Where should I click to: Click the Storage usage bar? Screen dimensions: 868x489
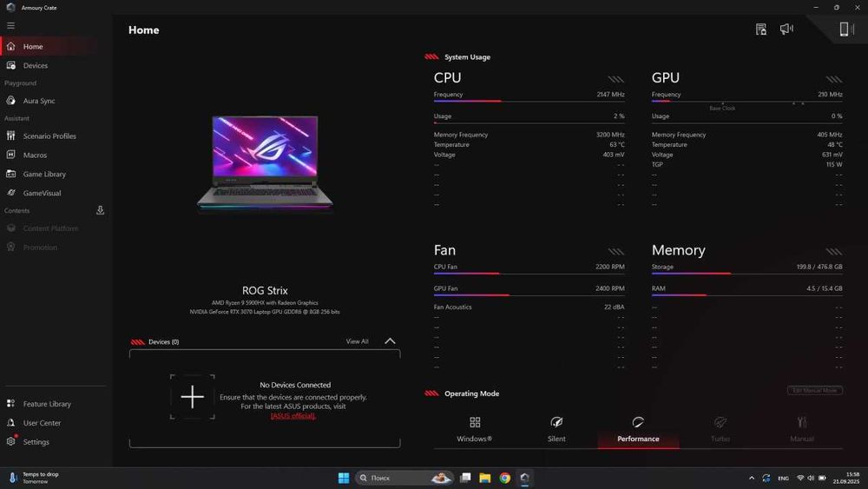(x=746, y=274)
